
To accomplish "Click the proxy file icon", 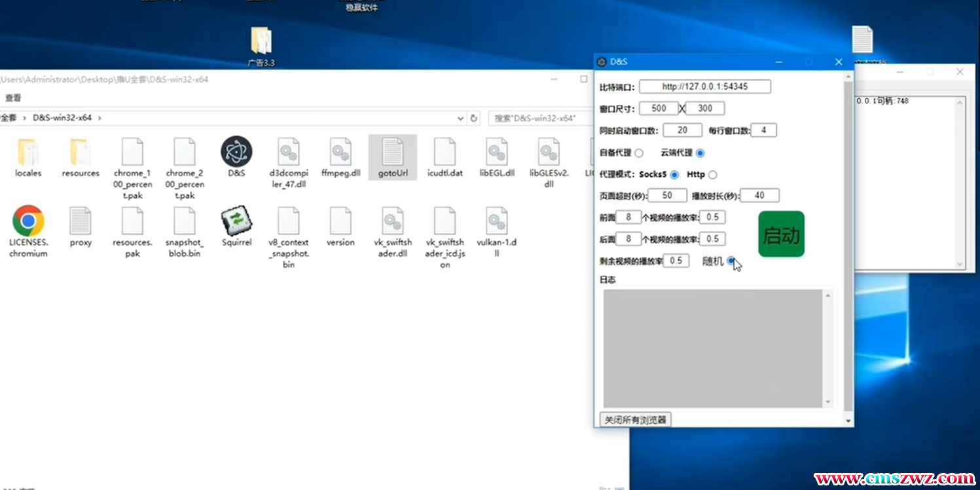I will pos(81,221).
